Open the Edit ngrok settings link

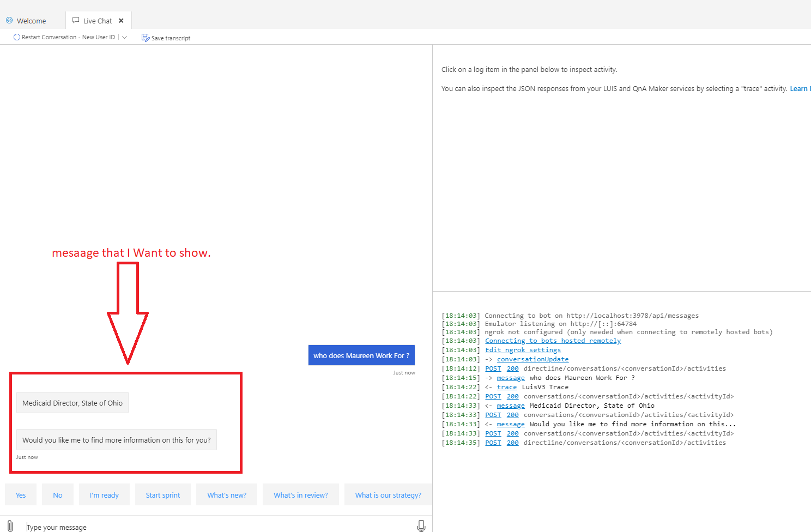(x=522, y=349)
